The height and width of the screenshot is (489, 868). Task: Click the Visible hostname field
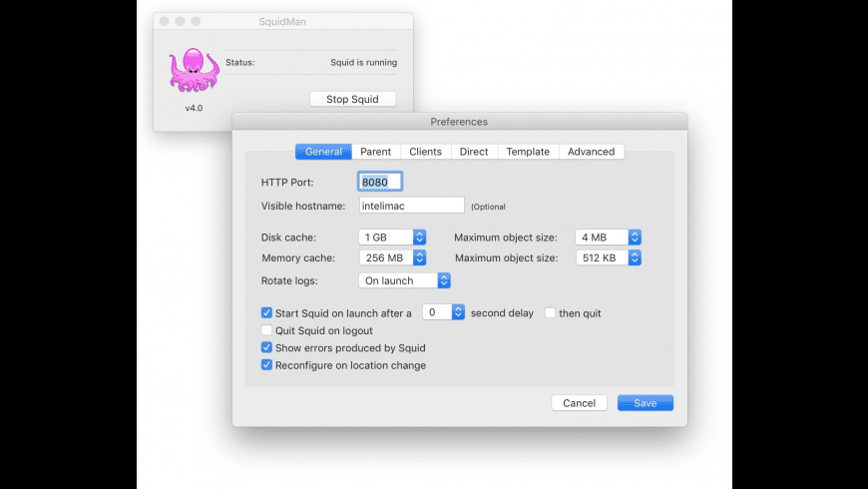click(411, 206)
